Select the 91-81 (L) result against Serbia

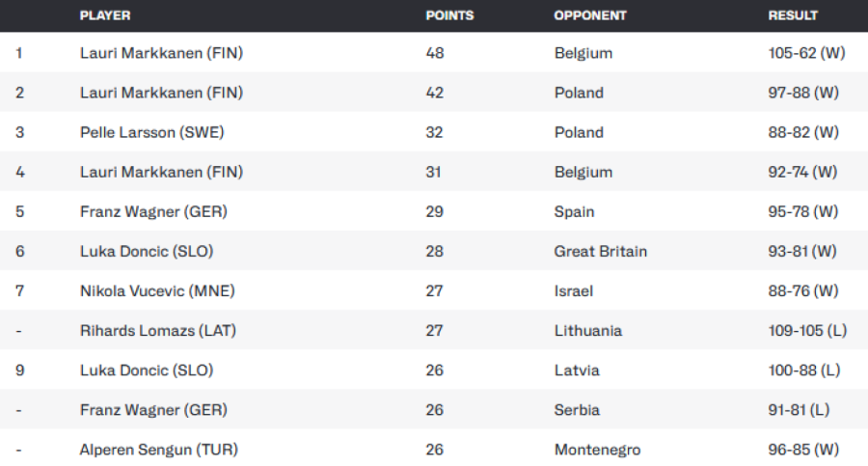click(x=800, y=410)
